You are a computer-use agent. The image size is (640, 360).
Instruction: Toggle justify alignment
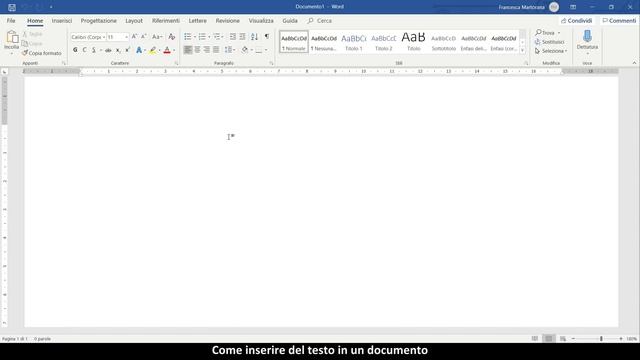216,50
